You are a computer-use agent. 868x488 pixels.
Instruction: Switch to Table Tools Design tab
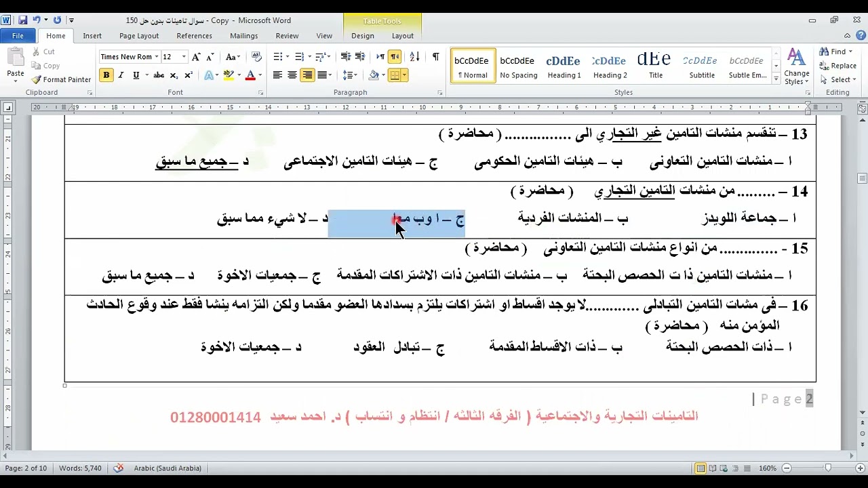click(x=363, y=36)
